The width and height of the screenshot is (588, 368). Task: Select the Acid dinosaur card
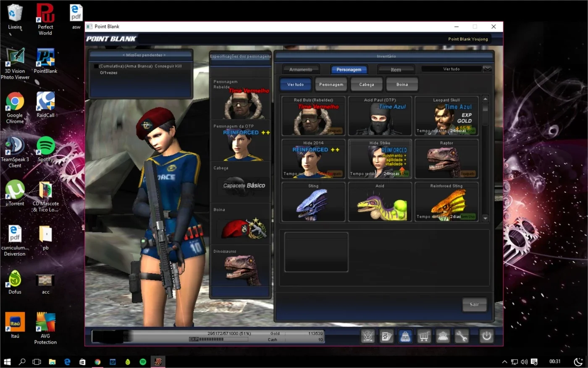380,201
